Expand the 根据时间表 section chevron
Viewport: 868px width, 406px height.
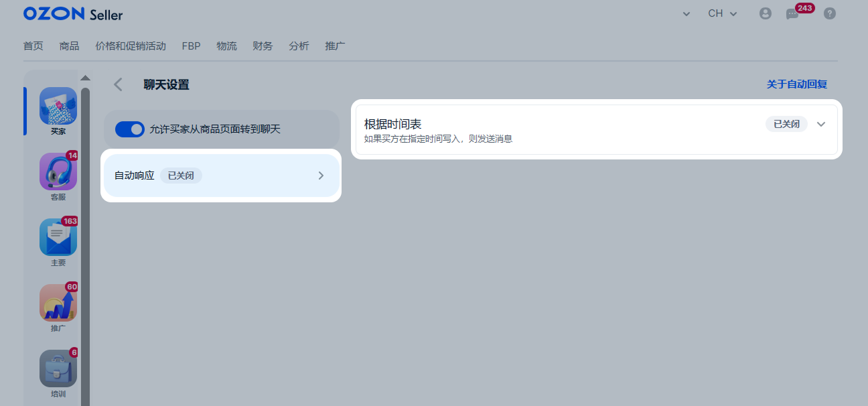pyautogui.click(x=822, y=124)
